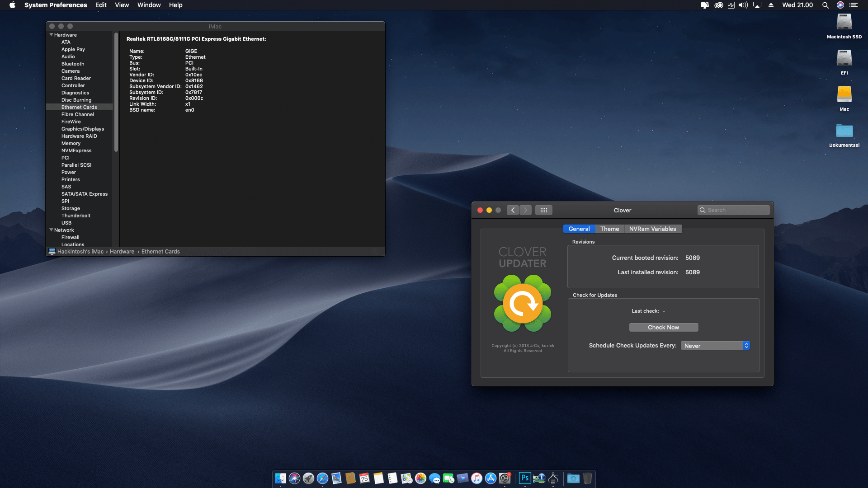This screenshot has width=868, height=488.
Task: Click the Check Now button
Action: click(x=663, y=327)
